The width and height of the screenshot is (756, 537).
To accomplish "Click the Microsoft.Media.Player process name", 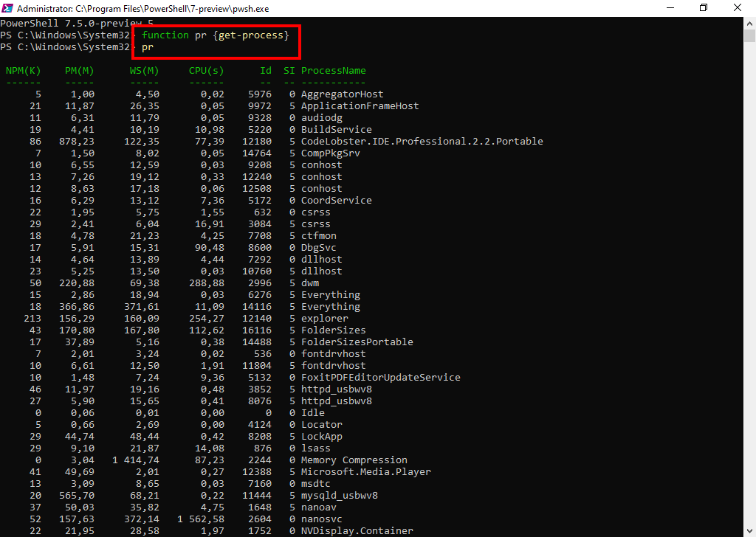I will coord(365,472).
